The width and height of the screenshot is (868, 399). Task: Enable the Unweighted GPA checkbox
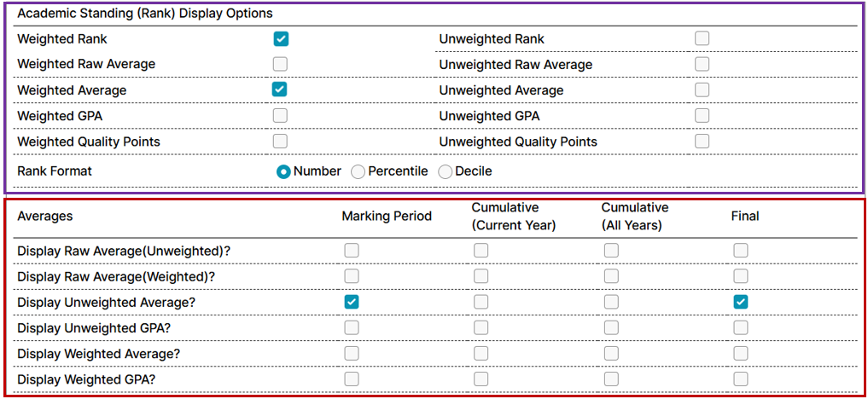(702, 115)
